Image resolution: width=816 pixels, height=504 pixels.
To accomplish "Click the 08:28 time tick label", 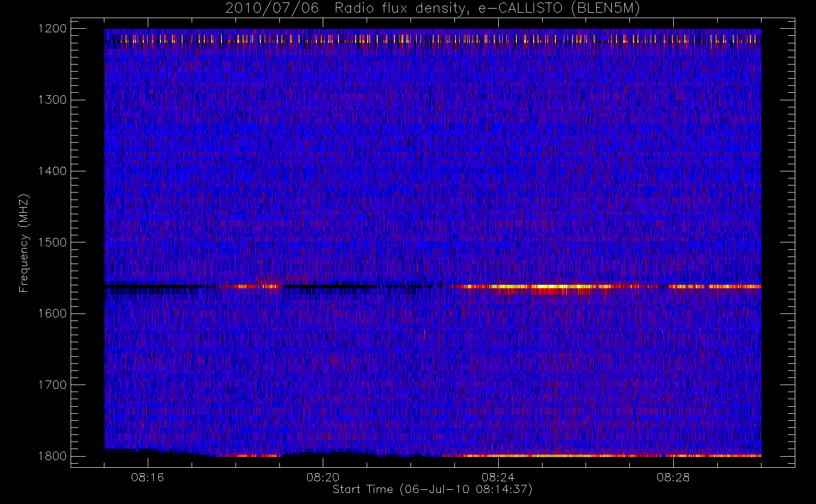I will pos(673,477).
